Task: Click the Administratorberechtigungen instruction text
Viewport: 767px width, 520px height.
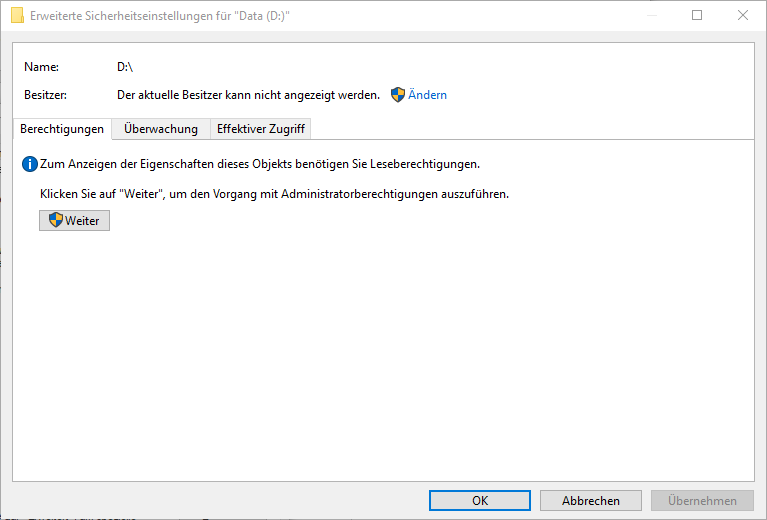Action: pos(274,194)
